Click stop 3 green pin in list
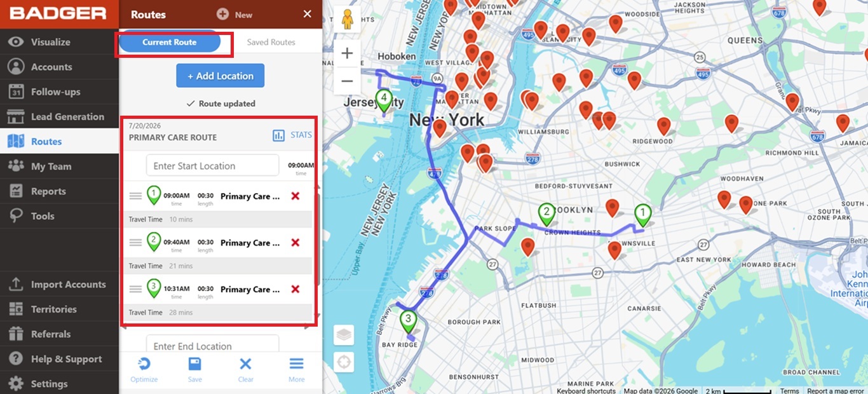The height and width of the screenshot is (394, 868). pyautogui.click(x=154, y=287)
